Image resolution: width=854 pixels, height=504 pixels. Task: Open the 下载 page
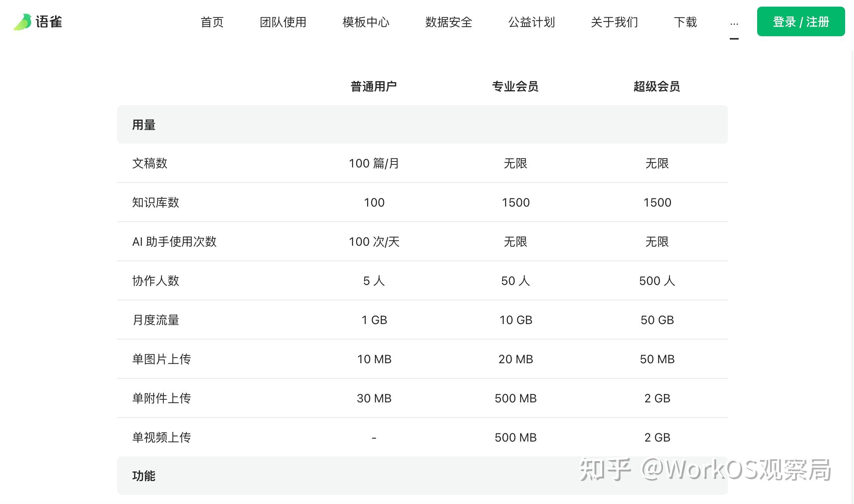pyautogui.click(x=685, y=22)
